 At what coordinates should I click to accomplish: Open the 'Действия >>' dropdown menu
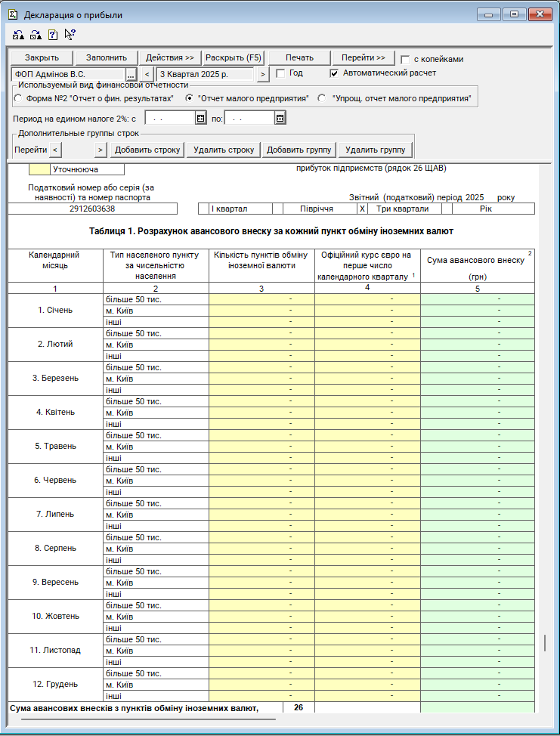pyautogui.click(x=170, y=58)
